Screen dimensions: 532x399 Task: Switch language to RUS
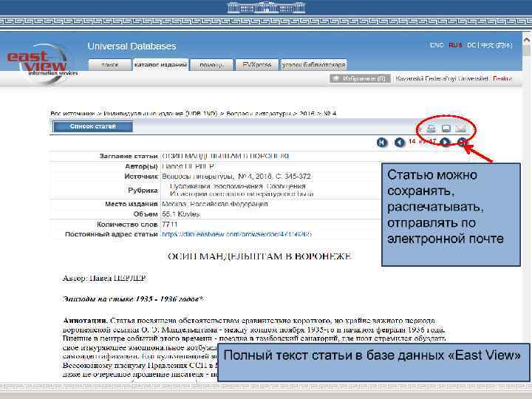click(455, 45)
